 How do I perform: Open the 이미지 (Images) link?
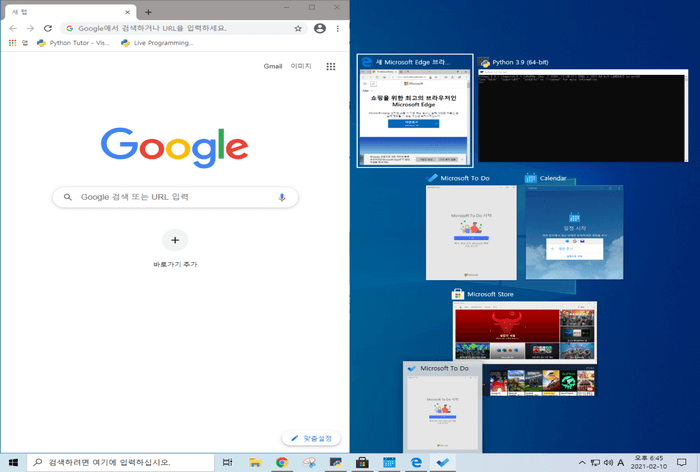301,66
